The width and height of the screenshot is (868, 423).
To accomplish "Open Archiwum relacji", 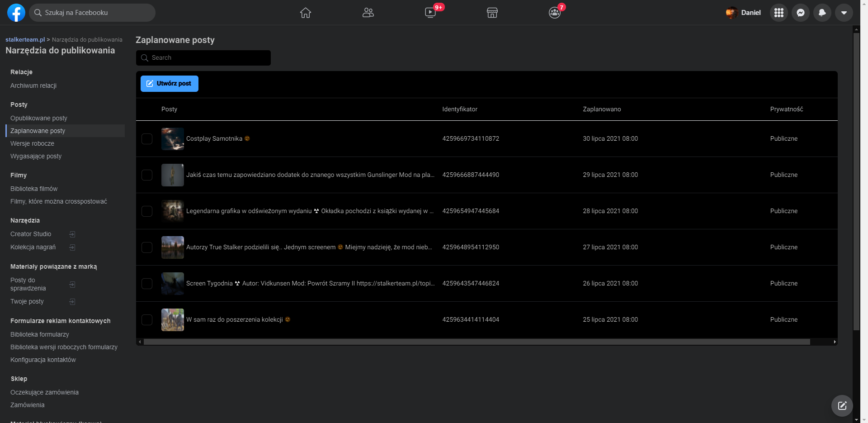I will coord(33,86).
